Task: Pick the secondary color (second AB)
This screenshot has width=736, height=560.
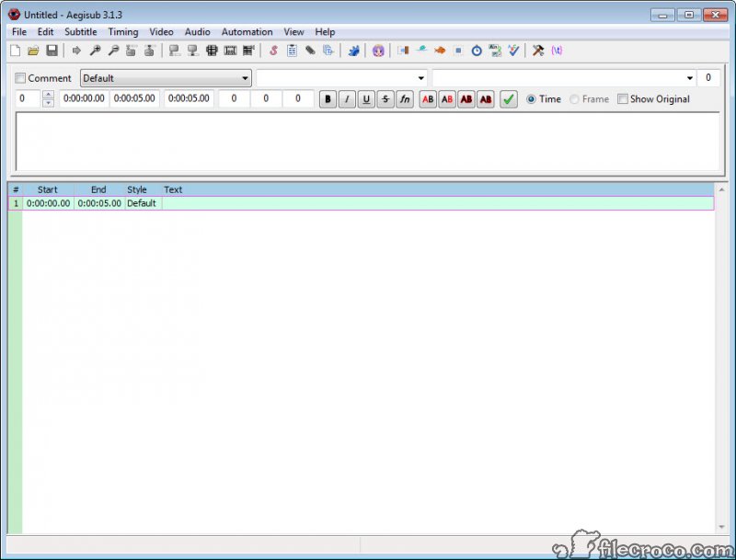Action: 447,99
